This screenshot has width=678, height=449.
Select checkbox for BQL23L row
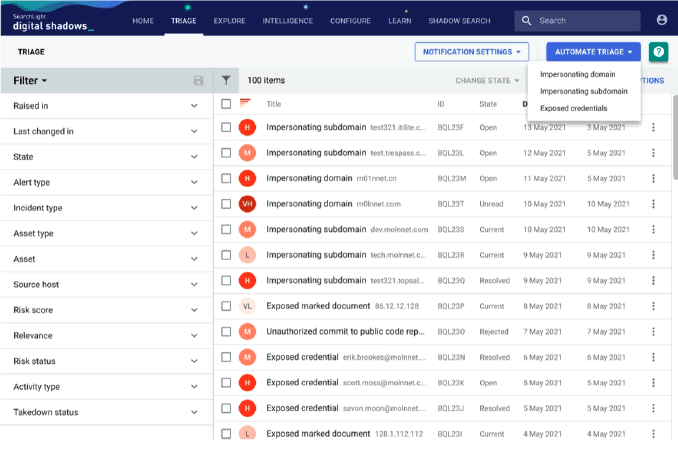click(x=226, y=153)
